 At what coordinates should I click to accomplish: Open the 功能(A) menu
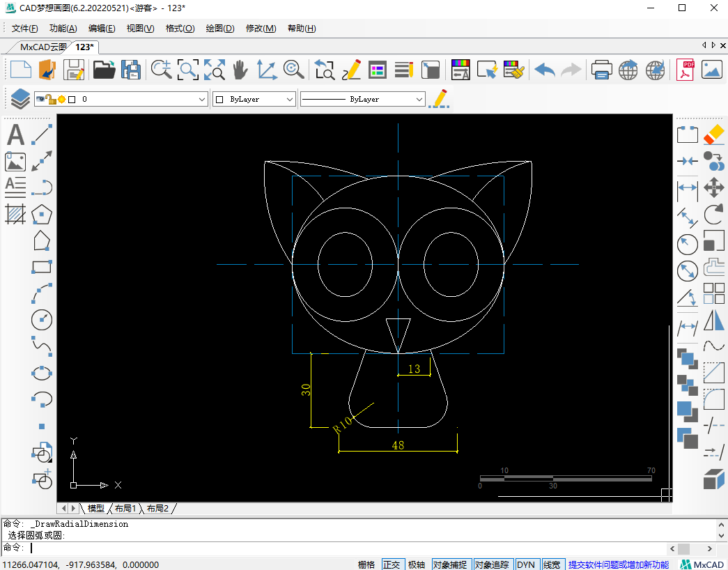[x=63, y=29]
